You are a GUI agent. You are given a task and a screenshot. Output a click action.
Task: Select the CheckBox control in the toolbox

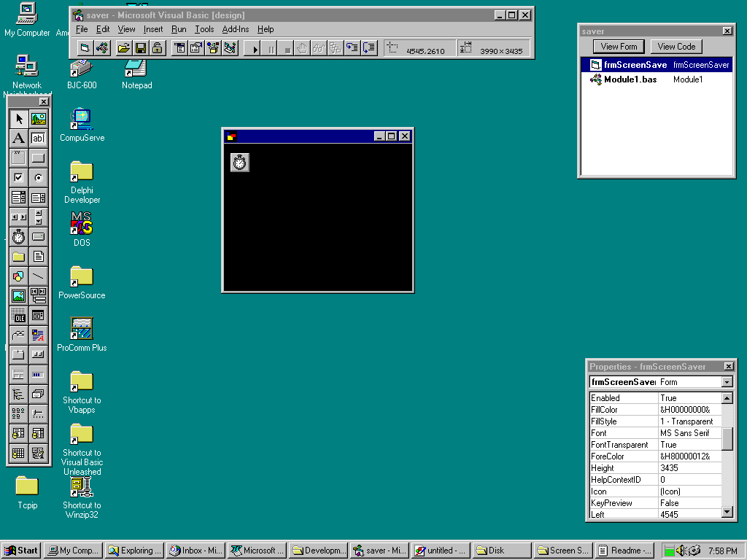click(18, 177)
